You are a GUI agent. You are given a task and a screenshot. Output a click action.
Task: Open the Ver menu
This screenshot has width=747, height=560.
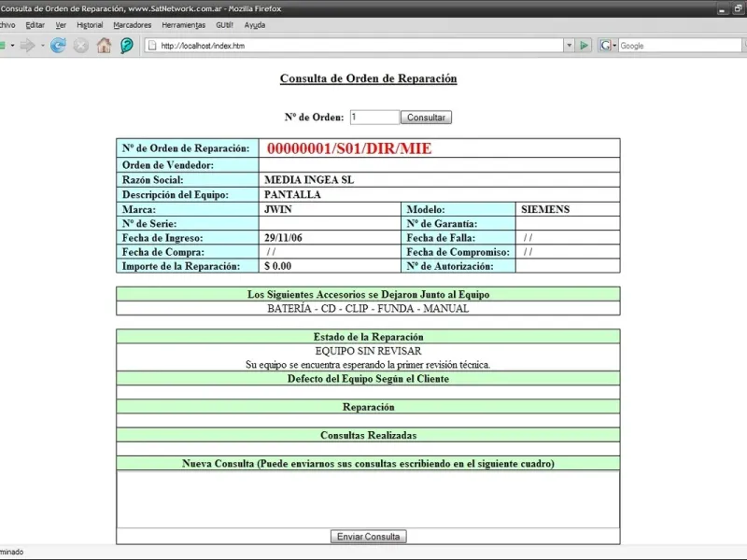pos(61,25)
